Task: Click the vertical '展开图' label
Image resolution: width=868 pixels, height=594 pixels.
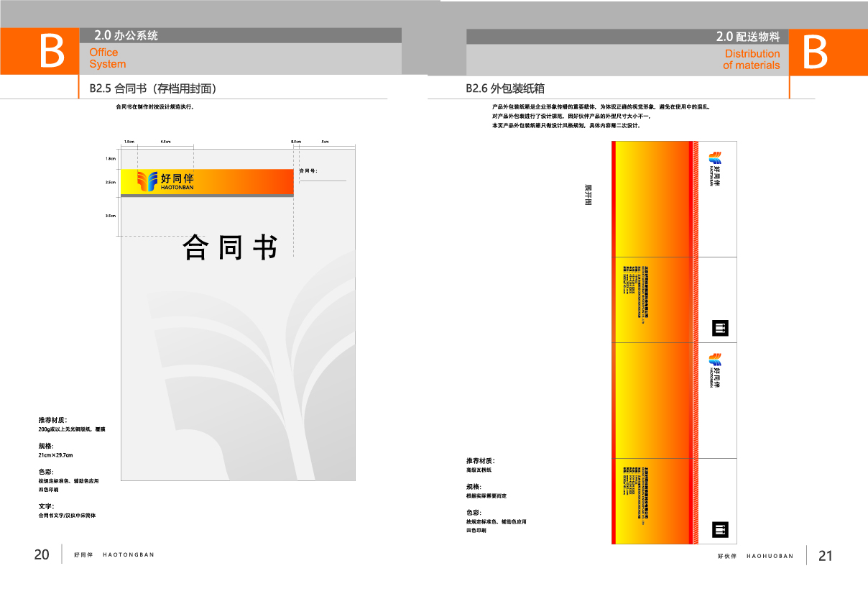Action: coord(588,196)
